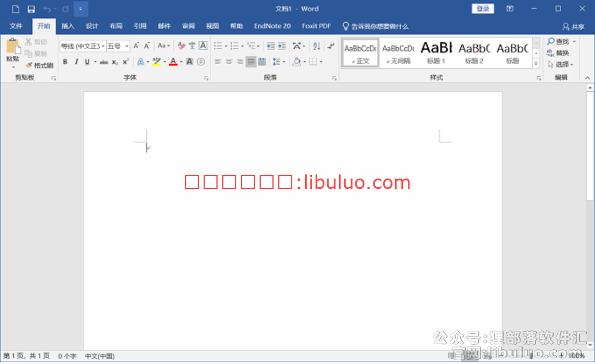Clear all formatting eraser icon
Viewport: 595px width, 364px height.
(x=181, y=46)
